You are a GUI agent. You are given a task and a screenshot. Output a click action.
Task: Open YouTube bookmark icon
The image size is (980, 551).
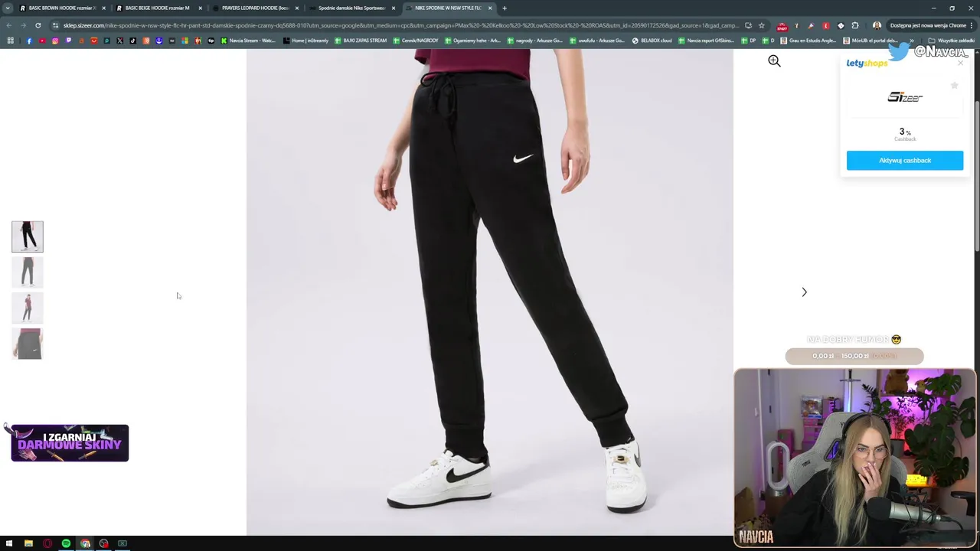[x=42, y=41]
